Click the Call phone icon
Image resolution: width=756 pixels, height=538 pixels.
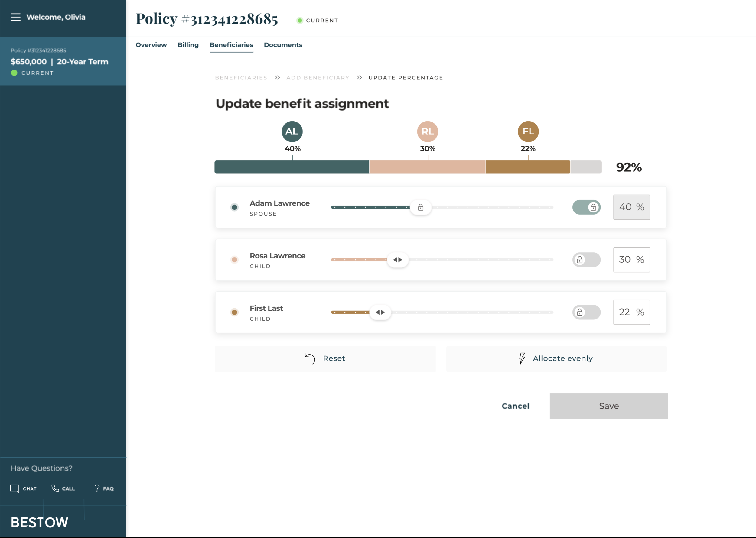coord(55,488)
